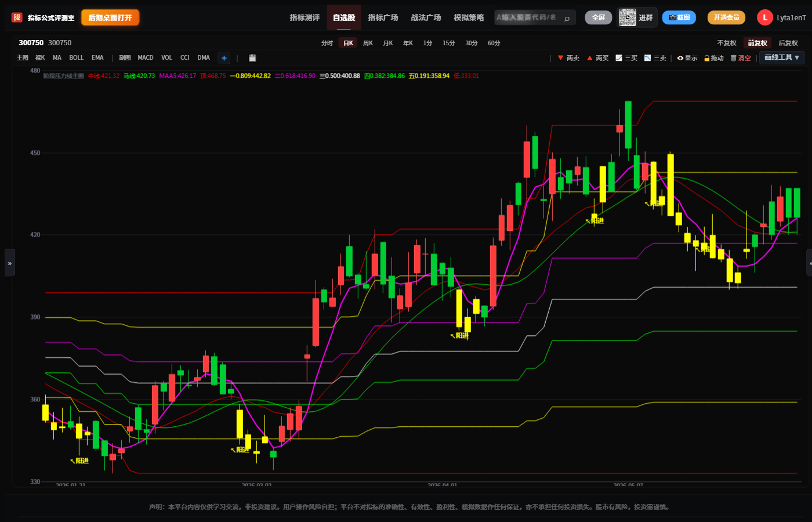Image resolution: width=812 pixels, height=522 pixels.
Task: Open the 指标测评 tab
Action: 304,17
